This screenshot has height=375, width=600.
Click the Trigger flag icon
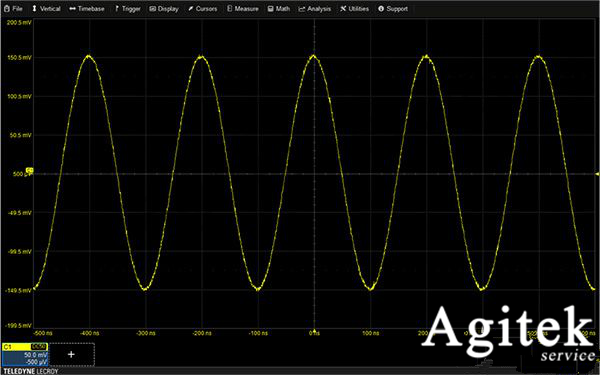click(117, 8)
